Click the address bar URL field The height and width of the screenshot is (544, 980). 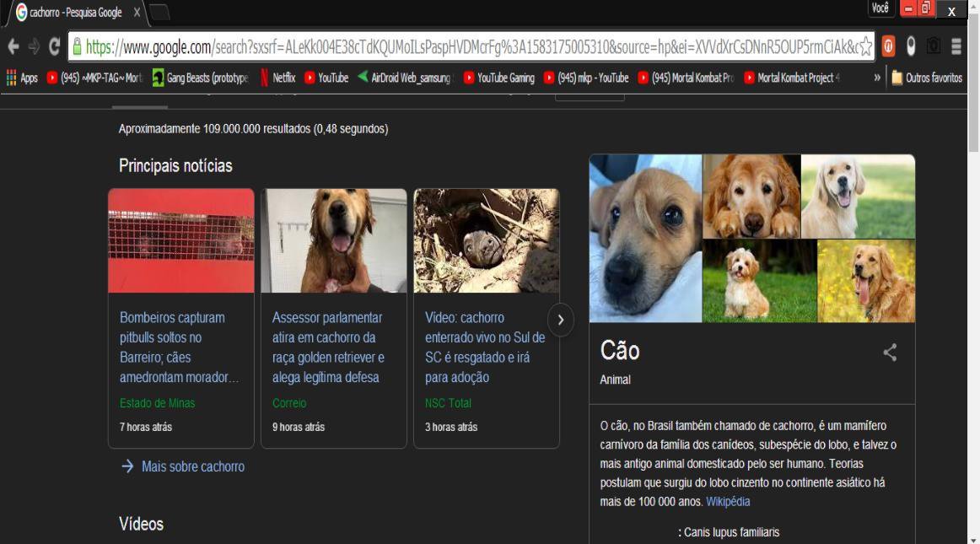pos(472,46)
